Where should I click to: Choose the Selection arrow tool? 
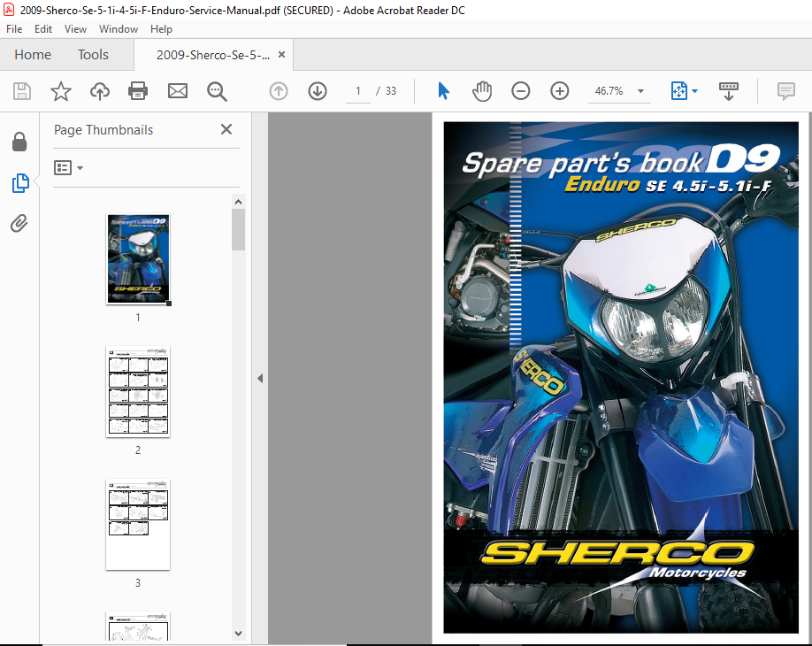coord(443,91)
